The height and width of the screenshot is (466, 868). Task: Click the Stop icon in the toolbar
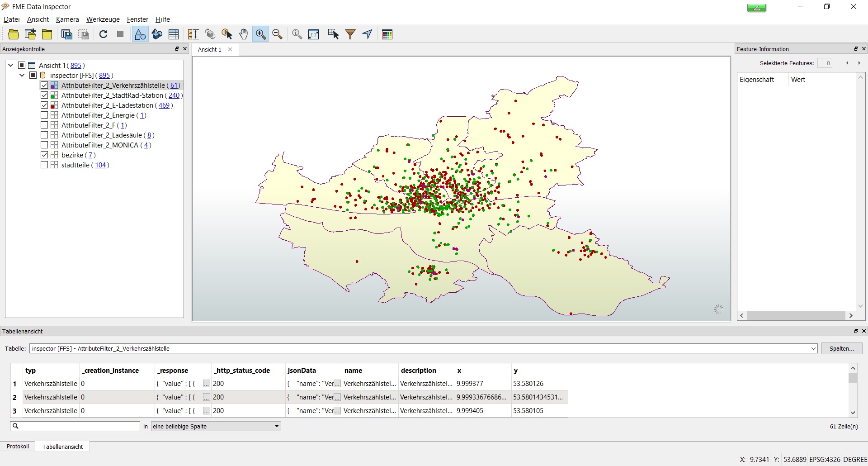tap(120, 34)
